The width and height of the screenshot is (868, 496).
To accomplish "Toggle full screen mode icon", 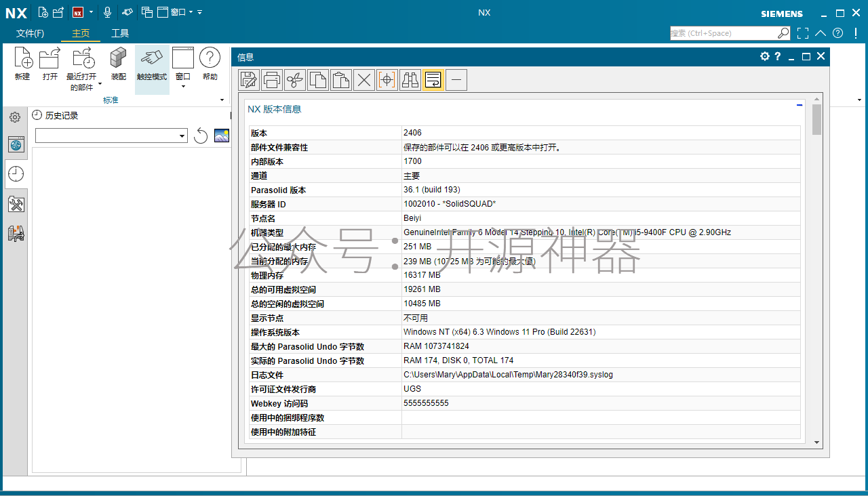I will (x=803, y=33).
